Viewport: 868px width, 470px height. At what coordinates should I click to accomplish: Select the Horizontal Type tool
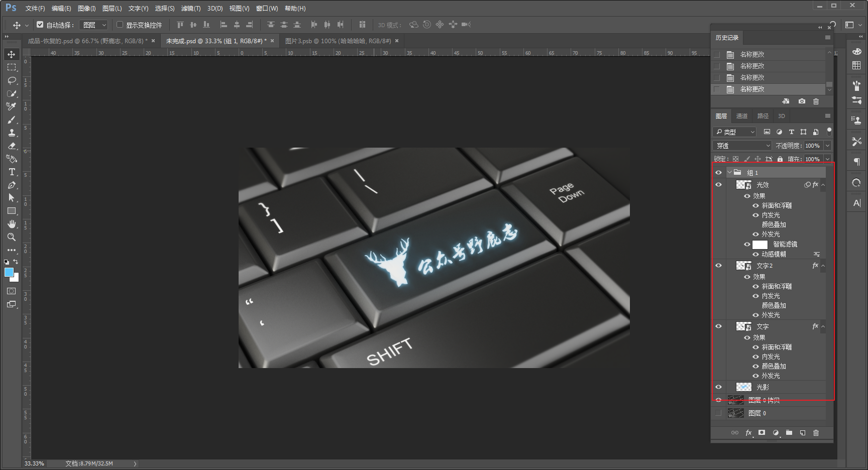[x=12, y=172]
